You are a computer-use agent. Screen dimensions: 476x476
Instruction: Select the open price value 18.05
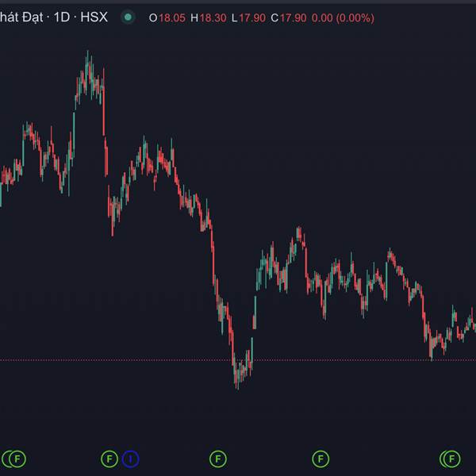pyautogui.click(x=172, y=18)
